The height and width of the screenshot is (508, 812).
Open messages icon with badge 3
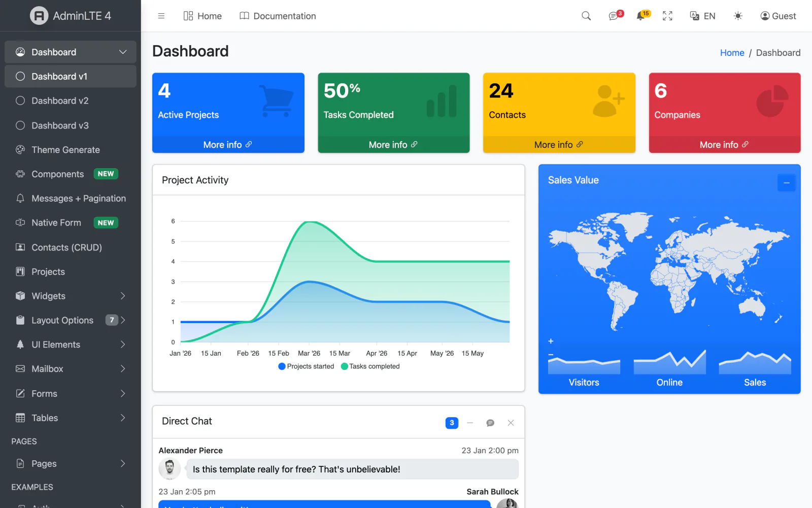pyautogui.click(x=616, y=16)
